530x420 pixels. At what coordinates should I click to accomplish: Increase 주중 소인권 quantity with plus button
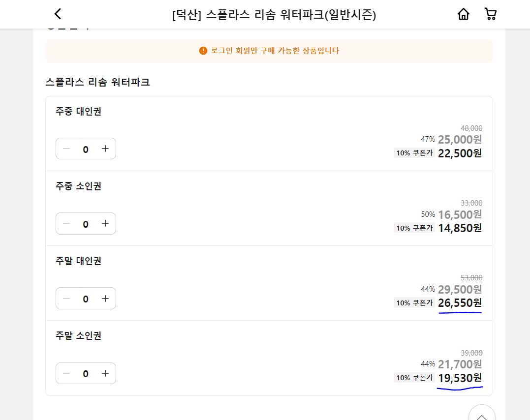click(105, 223)
